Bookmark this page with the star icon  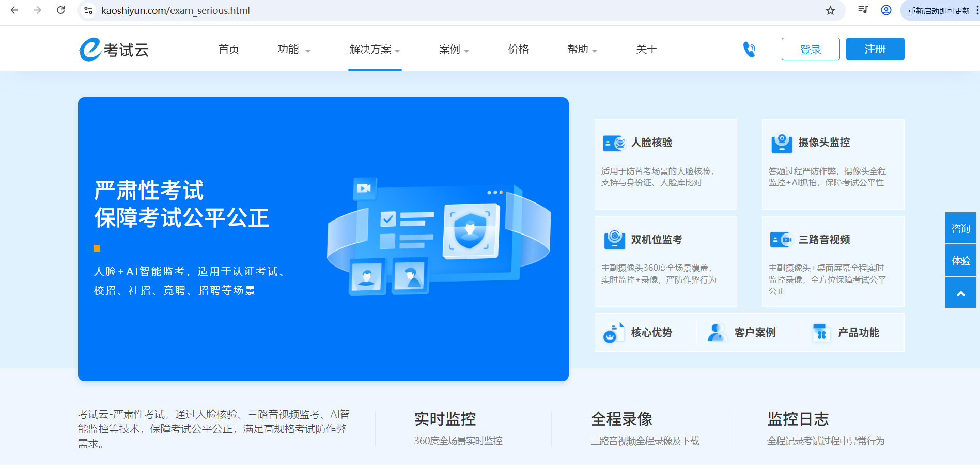click(x=830, y=10)
